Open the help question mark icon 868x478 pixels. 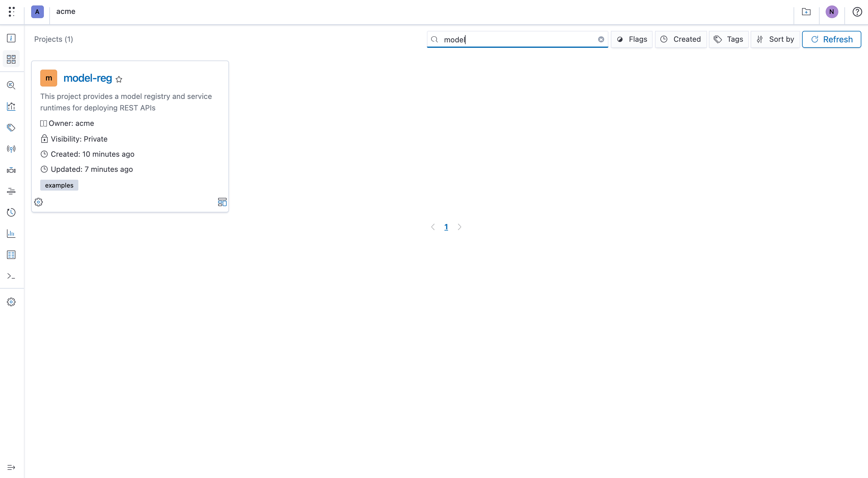click(x=857, y=12)
